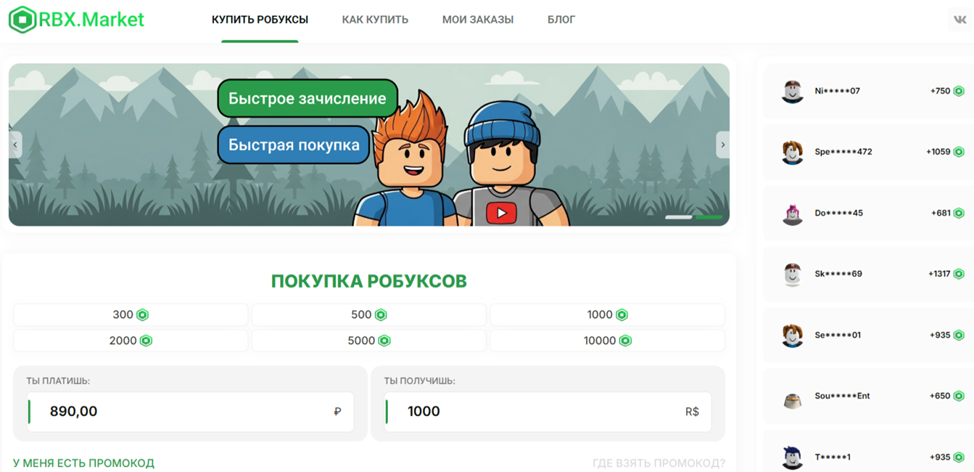Click the YouTube icon on the banner character

point(500,213)
